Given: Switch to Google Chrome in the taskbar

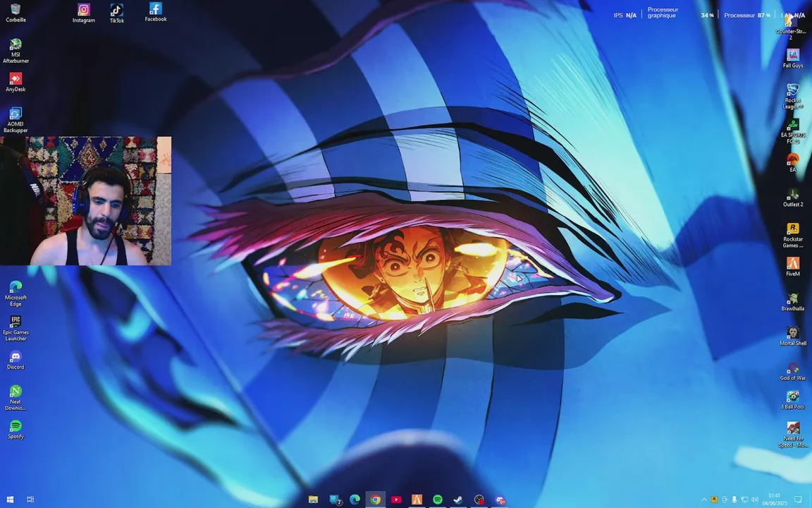Looking at the screenshot, I should coord(376,500).
